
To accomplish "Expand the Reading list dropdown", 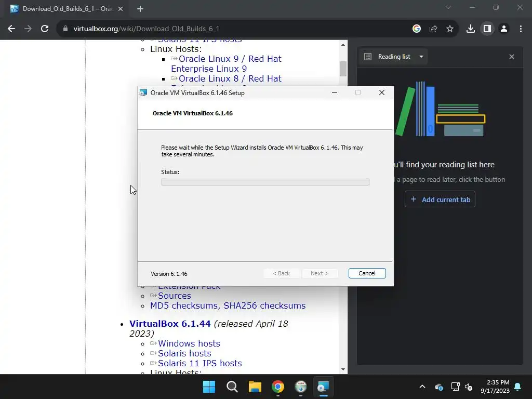I will click(x=421, y=57).
